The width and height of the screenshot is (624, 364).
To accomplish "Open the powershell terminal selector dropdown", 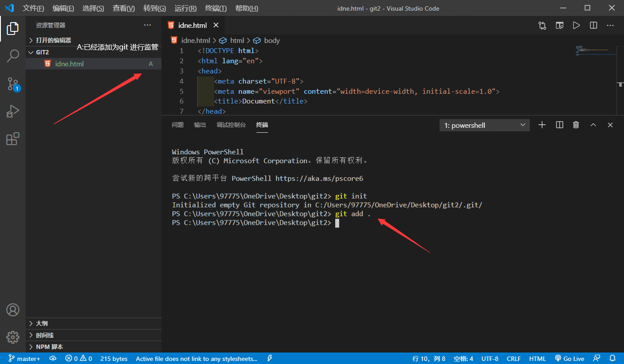I will [485, 125].
